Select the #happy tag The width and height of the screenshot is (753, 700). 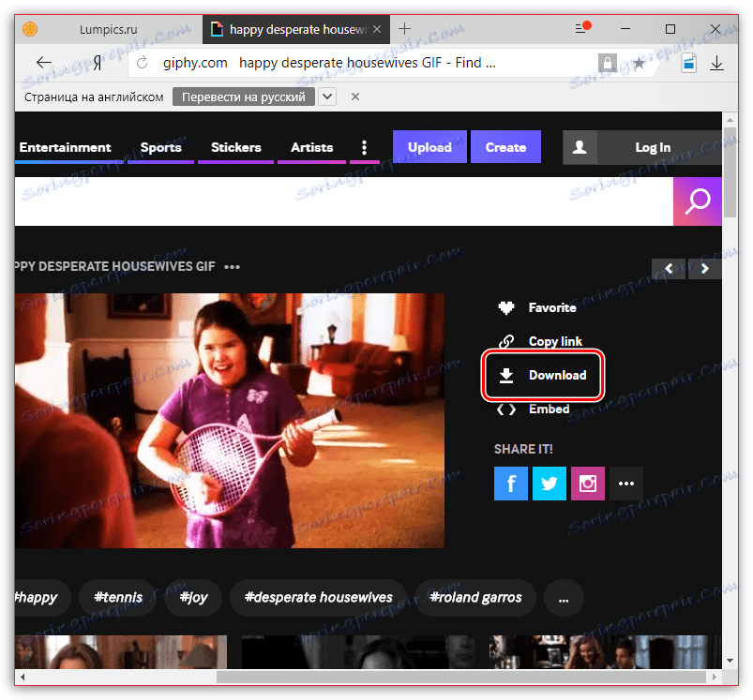click(42, 597)
